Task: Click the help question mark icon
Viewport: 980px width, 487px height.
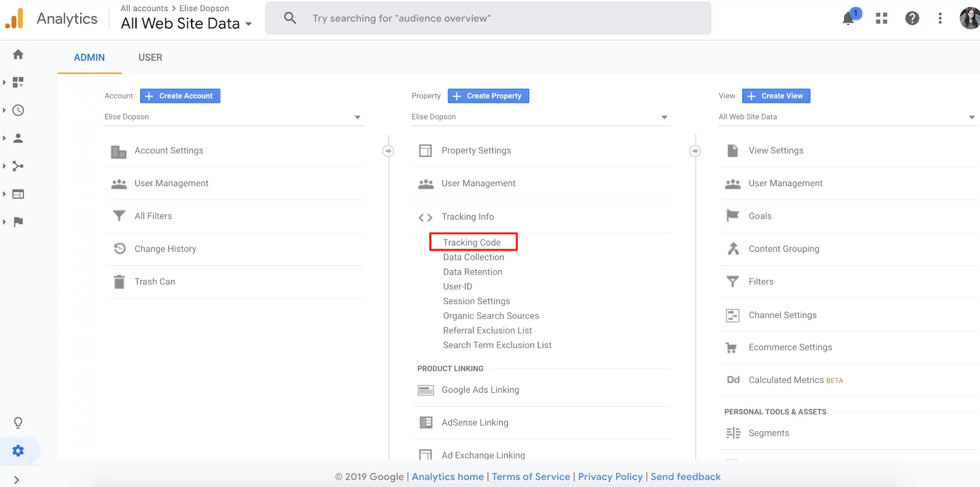Action: point(912,18)
